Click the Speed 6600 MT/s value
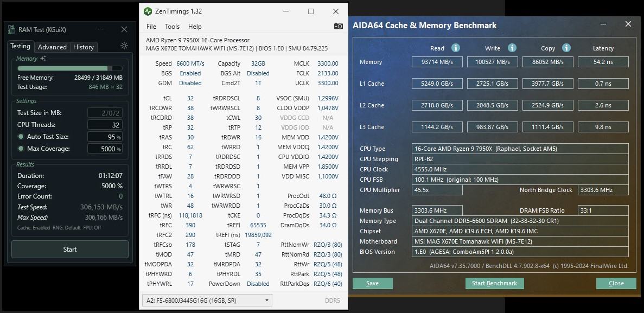 click(190, 63)
